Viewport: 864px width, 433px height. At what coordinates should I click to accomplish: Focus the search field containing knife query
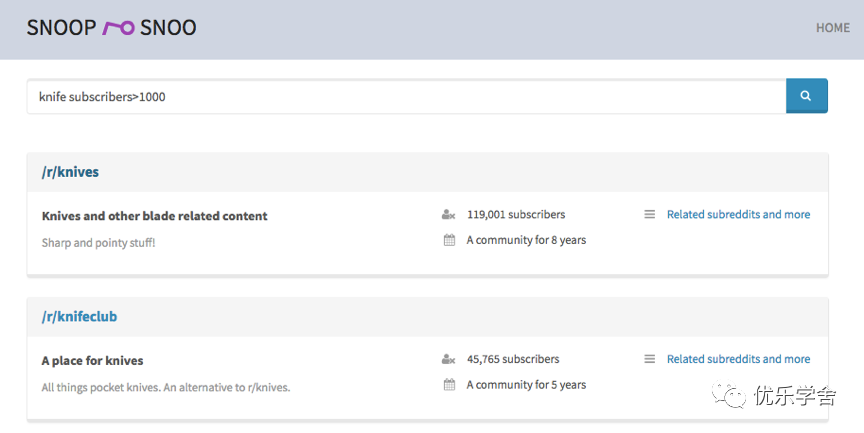405,97
